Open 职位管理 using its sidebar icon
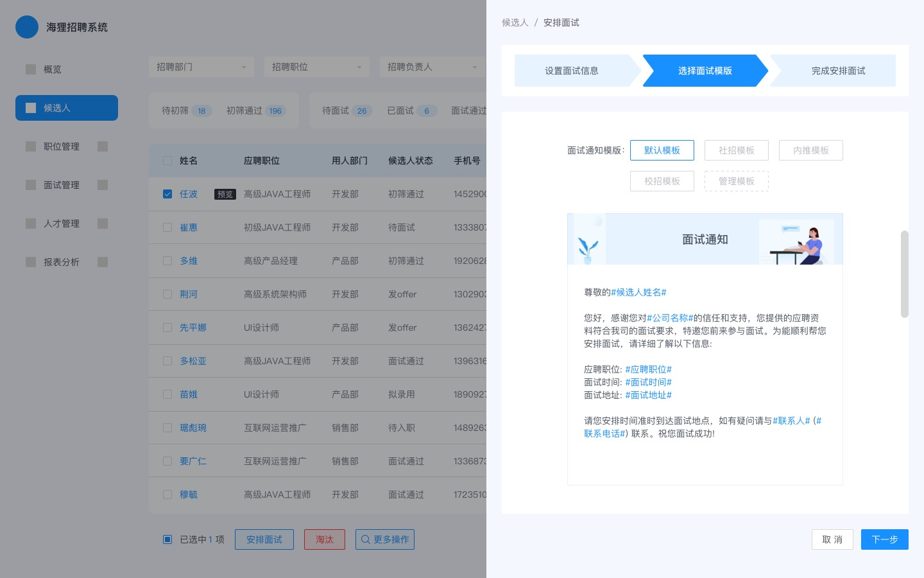This screenshot has height=578, width=924. [x=31, y=146]
